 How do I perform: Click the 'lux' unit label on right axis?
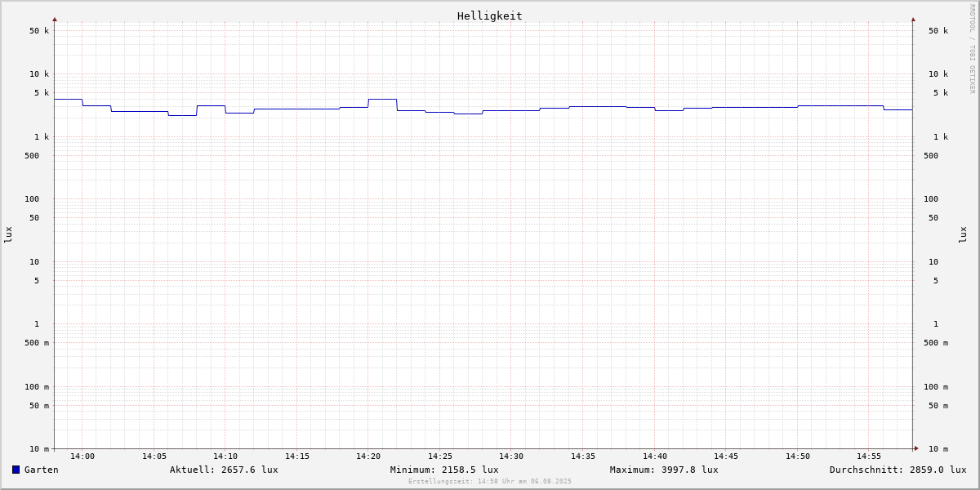963,234
